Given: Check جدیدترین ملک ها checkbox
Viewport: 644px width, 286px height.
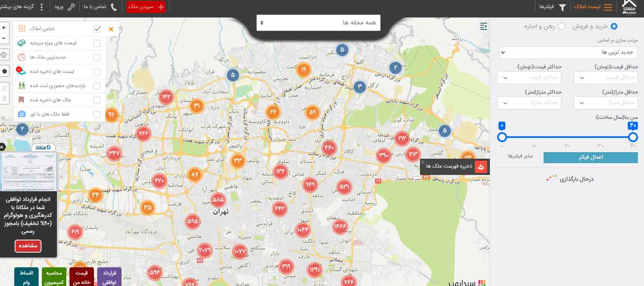Looking at the screenshot, I should click(x=97, y=57).
